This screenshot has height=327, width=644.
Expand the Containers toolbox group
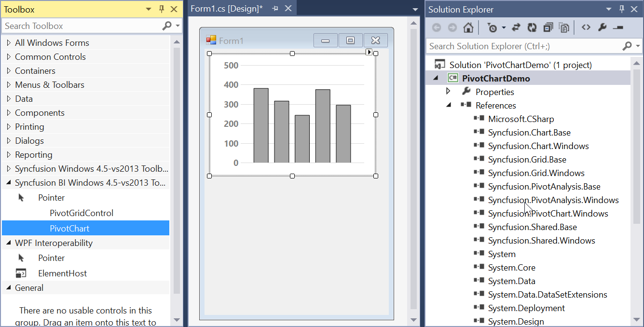click(x=9, y=71)
